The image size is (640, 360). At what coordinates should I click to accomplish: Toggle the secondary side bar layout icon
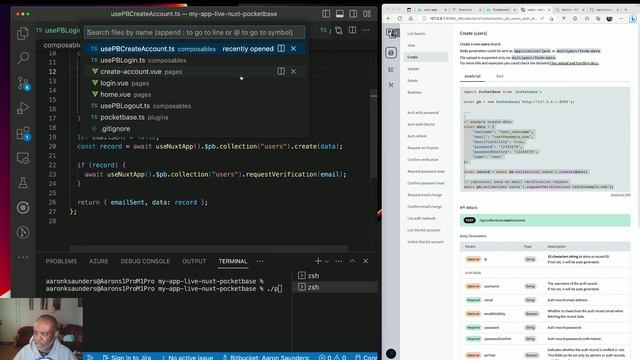pyautogui.click(x=353, y=14)
